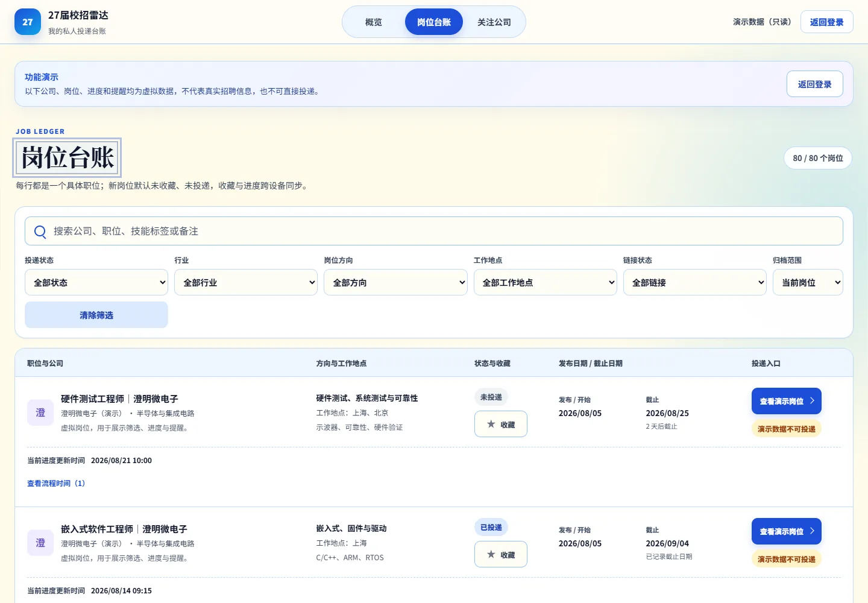The height and width of the screenshot is (603, 868).
Task: Click 工作地点：上海、北京 text
Action: coord(352,413)
